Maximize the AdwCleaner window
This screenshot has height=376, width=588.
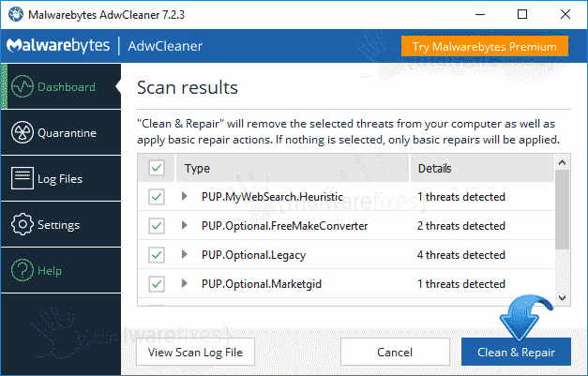pyautogui.click(x=522, y=15)
